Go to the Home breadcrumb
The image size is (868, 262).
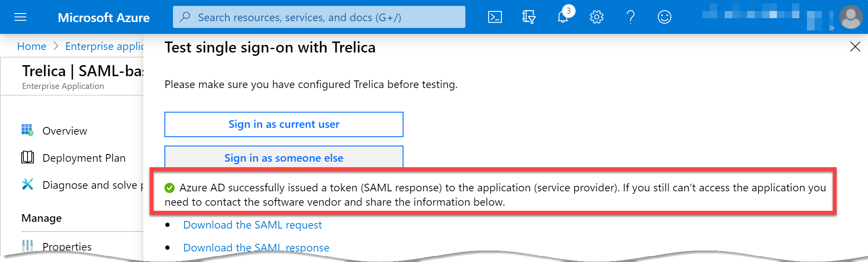[32, 46]
